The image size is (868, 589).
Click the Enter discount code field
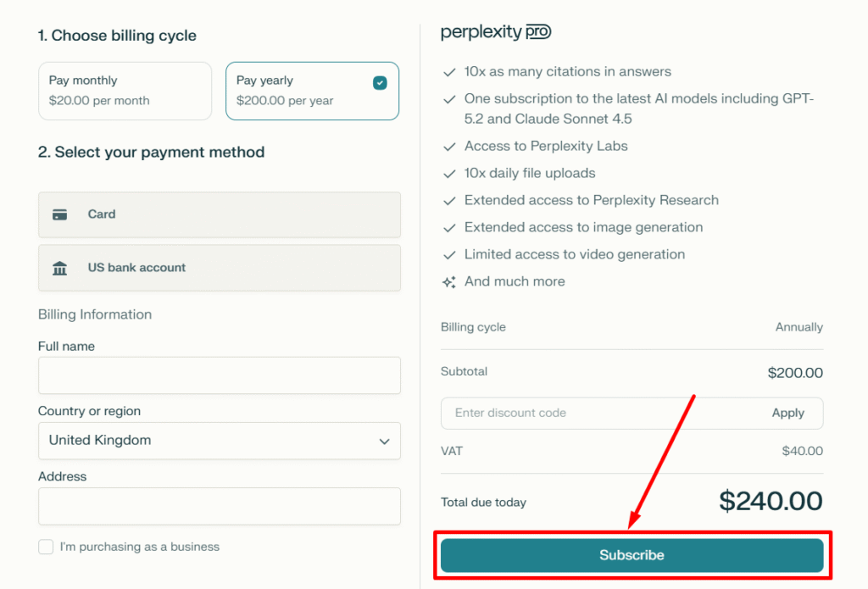point(593,414)
